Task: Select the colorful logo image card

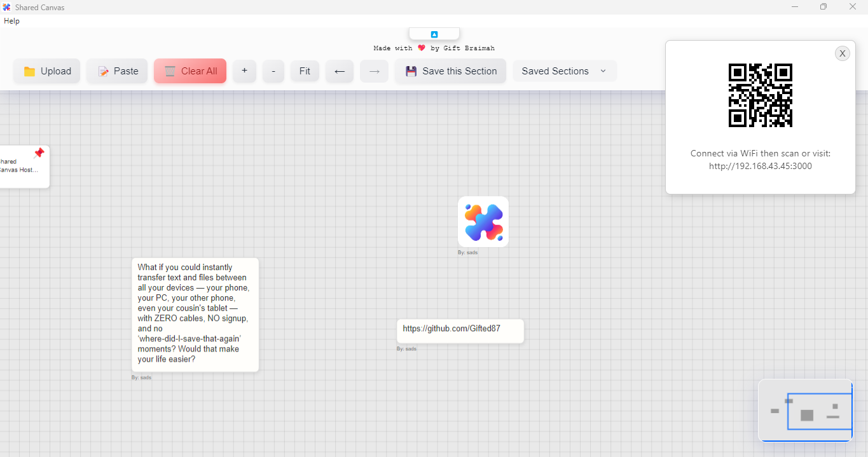Action: tap(483, 222)
